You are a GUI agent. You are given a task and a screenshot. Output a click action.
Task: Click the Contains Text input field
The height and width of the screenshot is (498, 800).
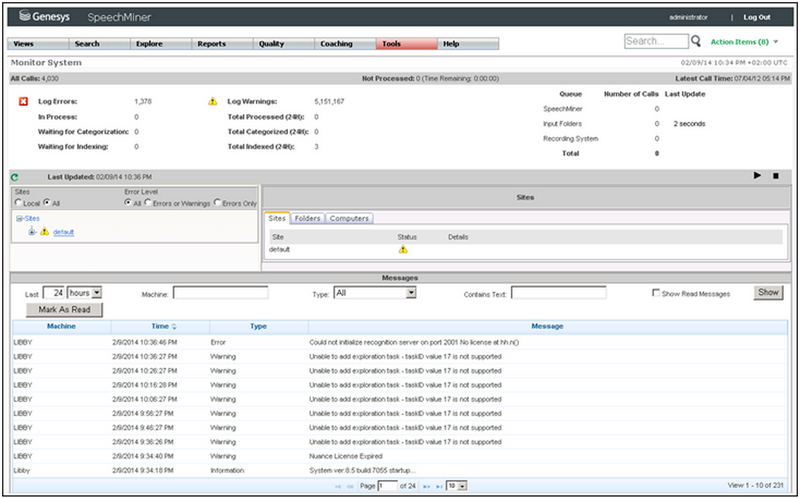click(x=558, y=293)
